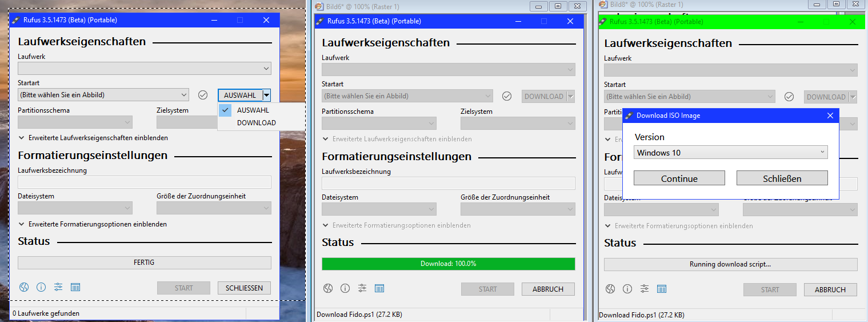Viewport: 868px width, 322px height.
Task: Open Partitionsschema dropdown in left Rufus window
Action: tap(75, 122)
